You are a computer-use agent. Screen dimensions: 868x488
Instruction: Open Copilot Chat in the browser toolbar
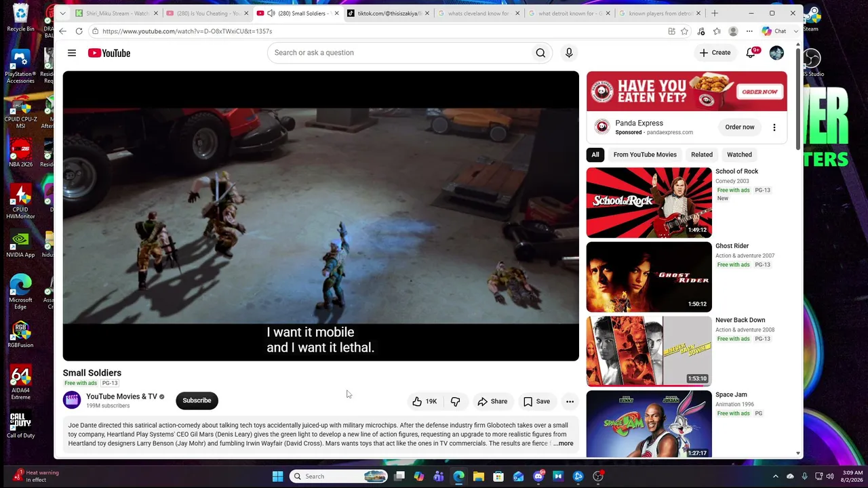774,31
